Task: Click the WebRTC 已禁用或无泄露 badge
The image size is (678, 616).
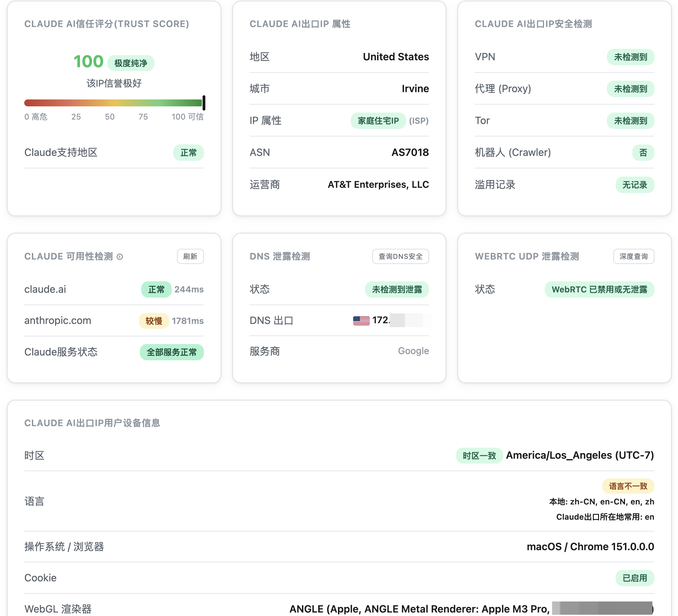Action: pyautogui.click(x=599, y=289)
